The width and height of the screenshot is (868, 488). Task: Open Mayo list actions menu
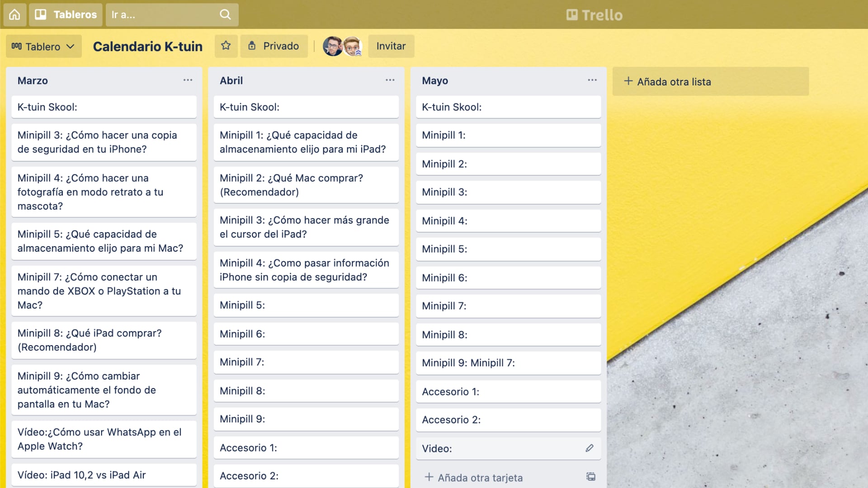(592, 80)
